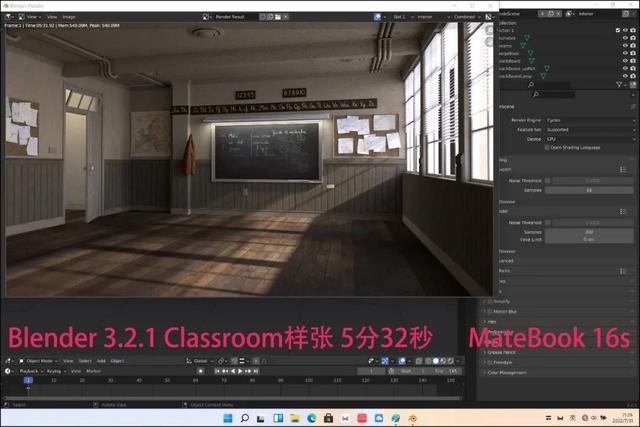Open 3D viewport editor type icon

tap(9, 361)
